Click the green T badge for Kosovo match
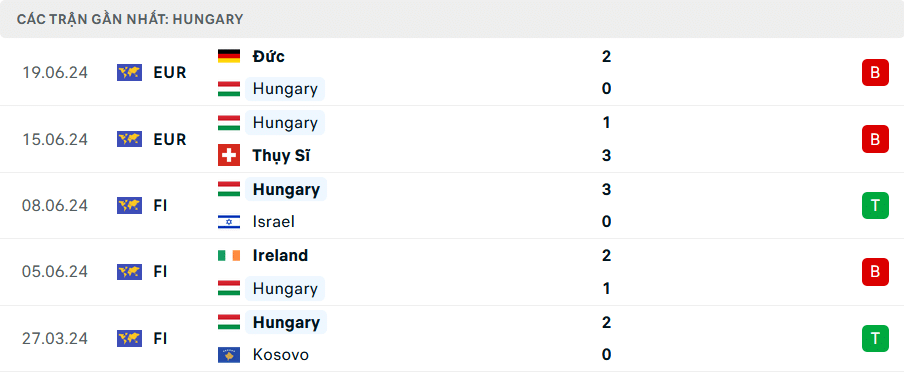The width and height of the screenshot is (904, 372). click(875, 339)
